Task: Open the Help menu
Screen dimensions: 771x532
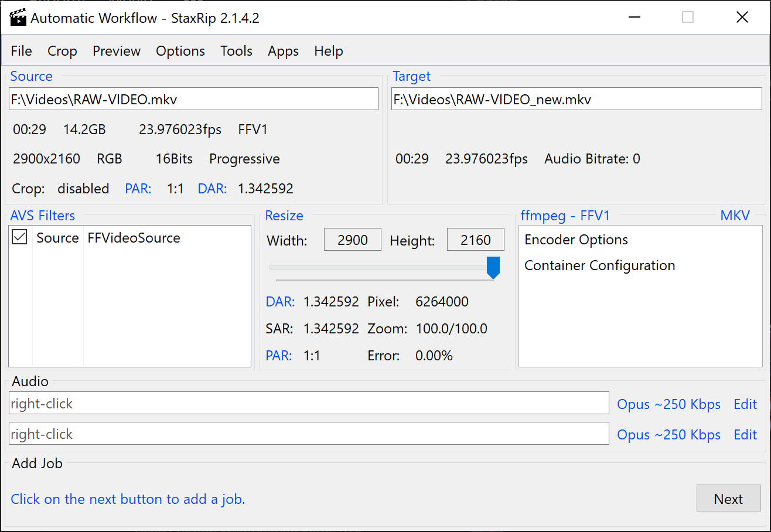Action: pyautogui.click(x=328, y=51)
